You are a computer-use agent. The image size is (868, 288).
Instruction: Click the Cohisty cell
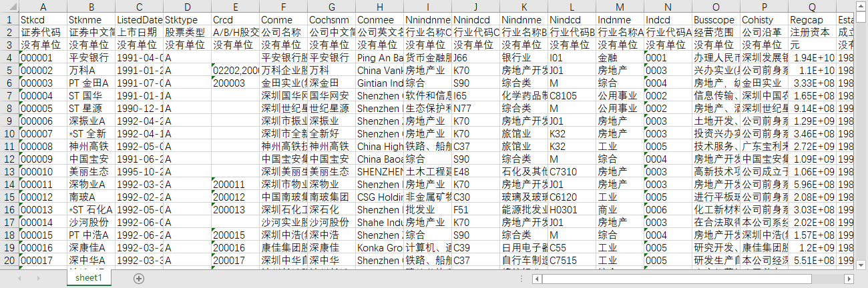click(764, 20)
